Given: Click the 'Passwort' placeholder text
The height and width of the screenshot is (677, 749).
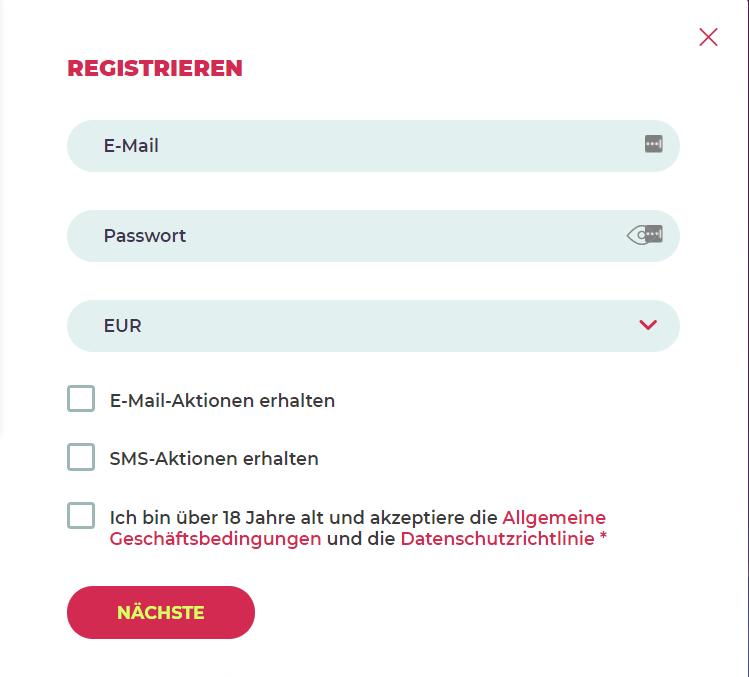Looking at the screenshot, I should (x=145, y=236).
